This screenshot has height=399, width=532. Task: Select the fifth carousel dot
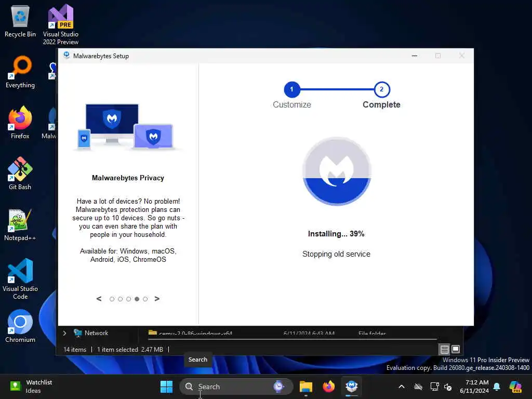pos(145,299)
